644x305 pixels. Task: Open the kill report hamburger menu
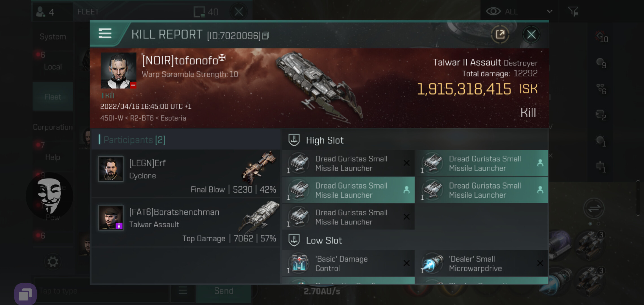(105, 34)
